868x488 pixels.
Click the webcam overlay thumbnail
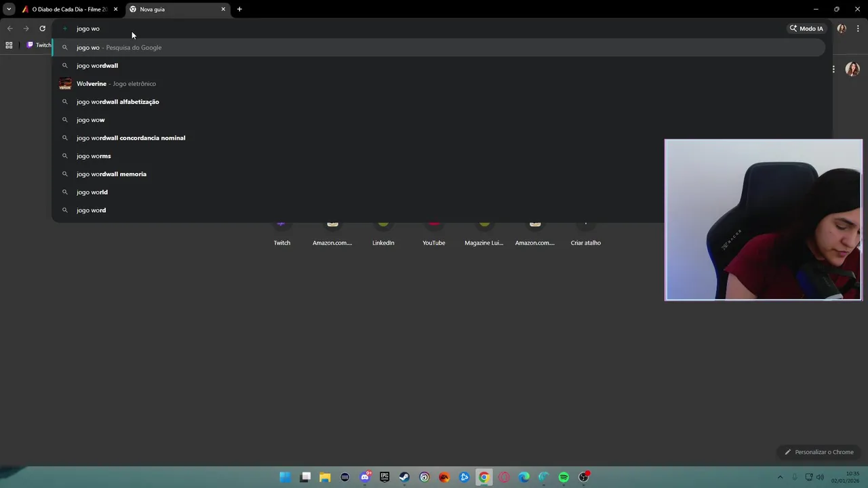coord(764,220)
